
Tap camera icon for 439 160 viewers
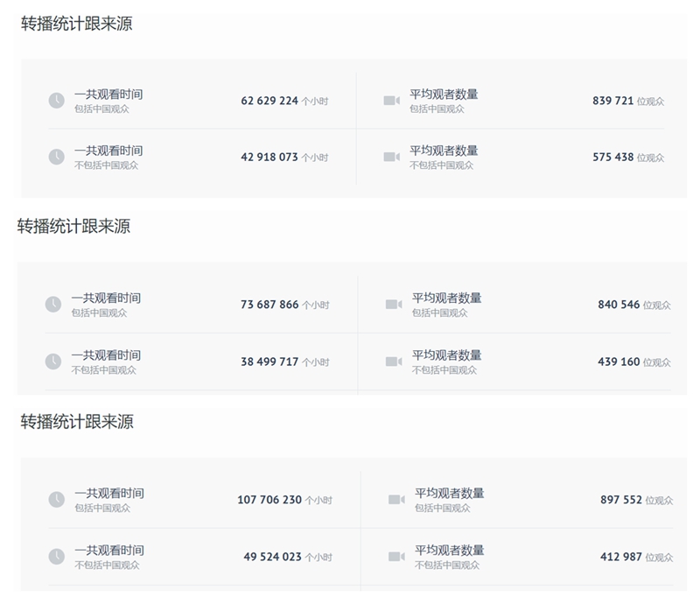click(x=394, y=362)
